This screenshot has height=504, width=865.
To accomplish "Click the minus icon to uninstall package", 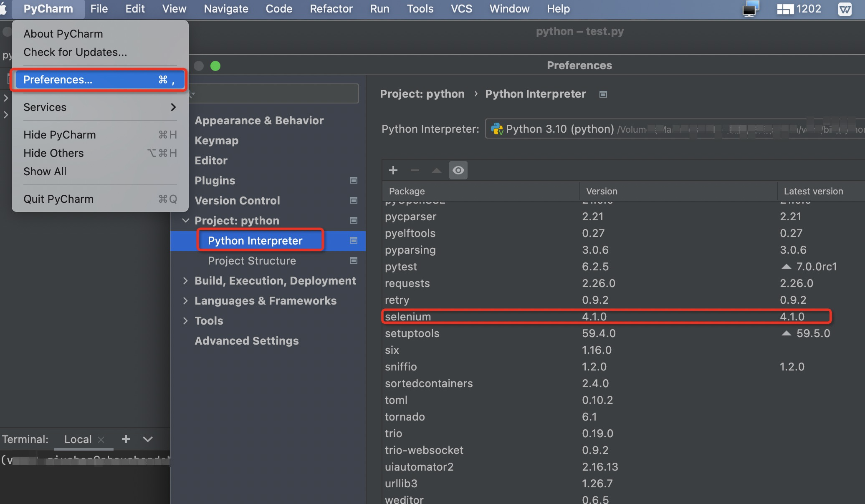I will [x=415, y=170].
